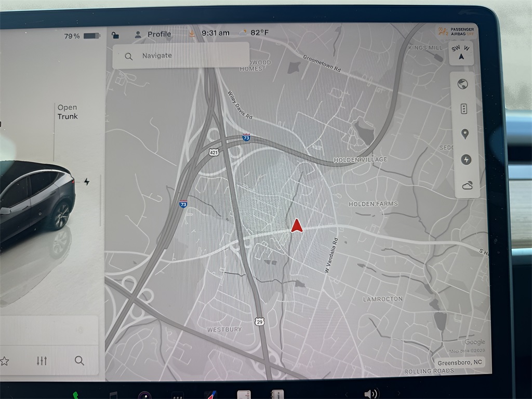
Task: Tap the 82°F temperature display
Action: (254, 33)
